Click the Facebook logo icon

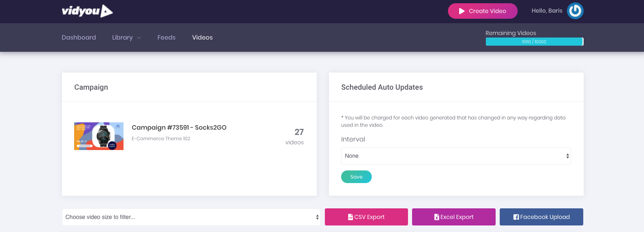click(x=516, y=217)
